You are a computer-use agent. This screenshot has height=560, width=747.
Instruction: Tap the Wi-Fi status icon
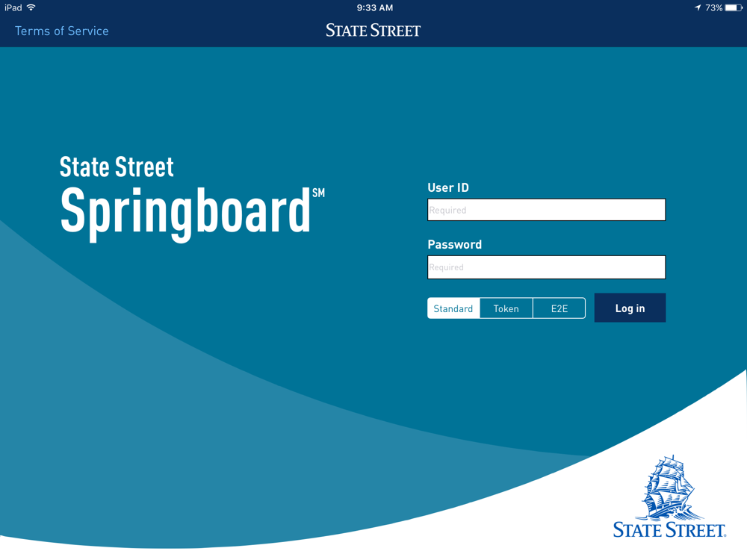pos(31,7)
